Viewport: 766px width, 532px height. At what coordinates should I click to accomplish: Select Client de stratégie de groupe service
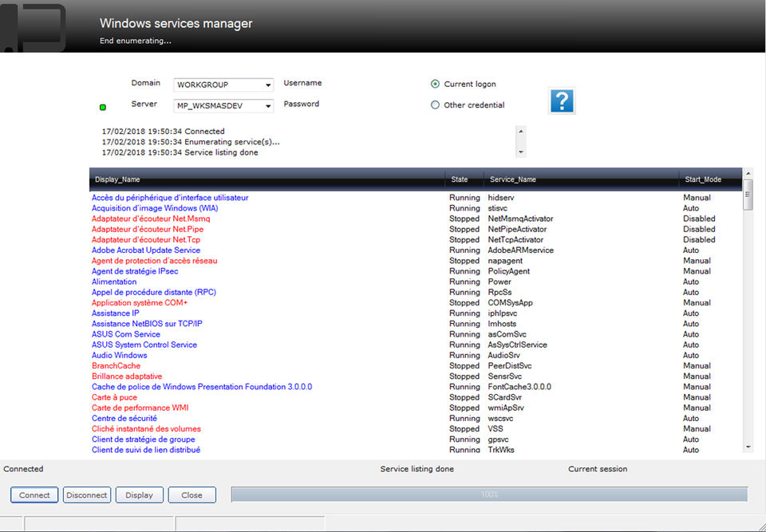point(143,439)
